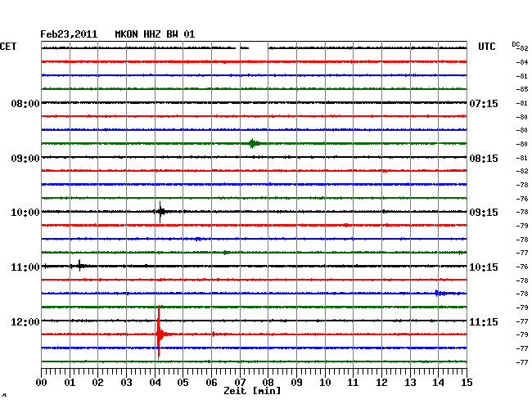Click the black spike on the 10:00 trace

click(x=160, y=212)
